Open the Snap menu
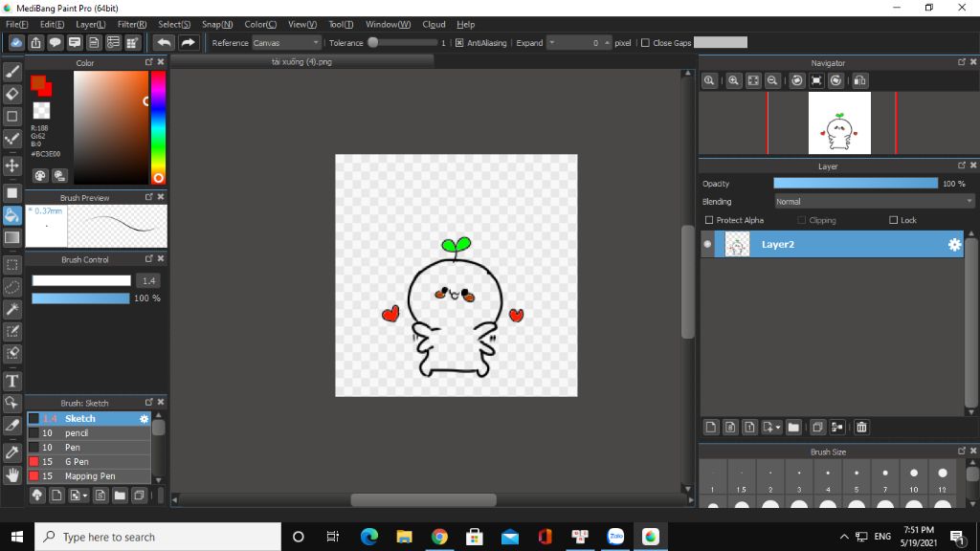Viewport: 980px width, 551px height. (x=217, y=24)
